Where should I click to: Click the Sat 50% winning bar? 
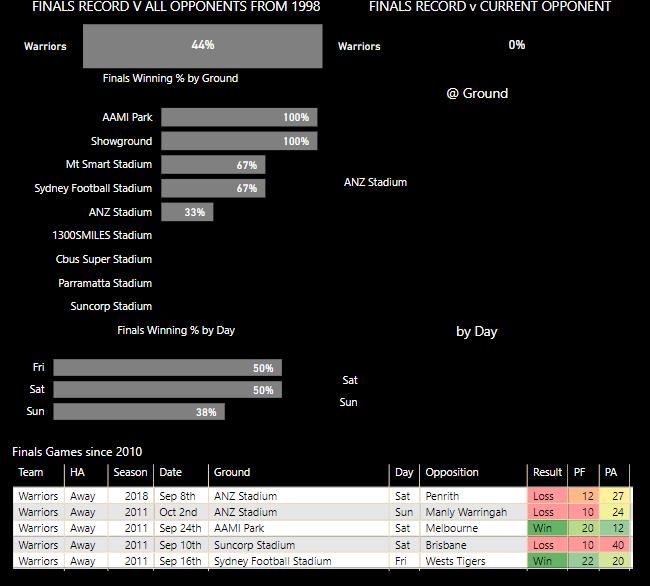point(167,390)
